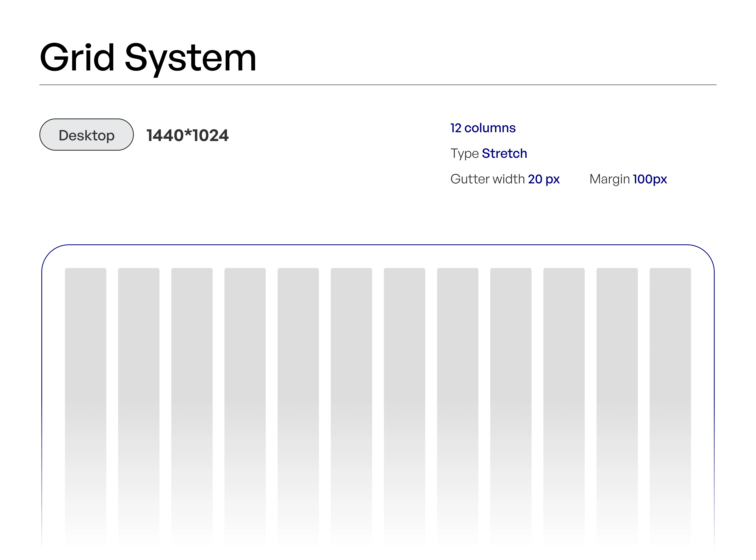This screenshot has width=756, height=560.
Task: Click the Desktop pill button
Action: point(86,135)
